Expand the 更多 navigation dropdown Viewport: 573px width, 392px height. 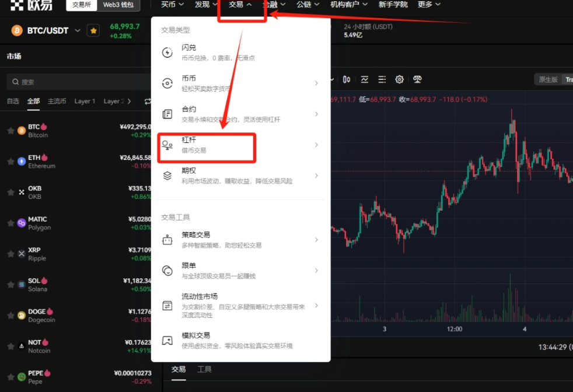(x=428, y=5)
